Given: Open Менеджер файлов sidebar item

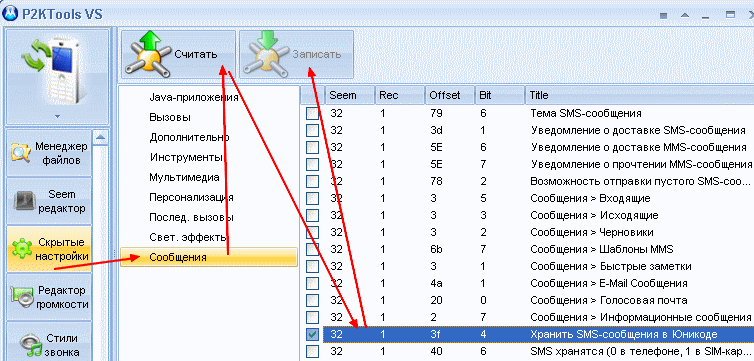Looking at the screenshot, I should point(49,153).
